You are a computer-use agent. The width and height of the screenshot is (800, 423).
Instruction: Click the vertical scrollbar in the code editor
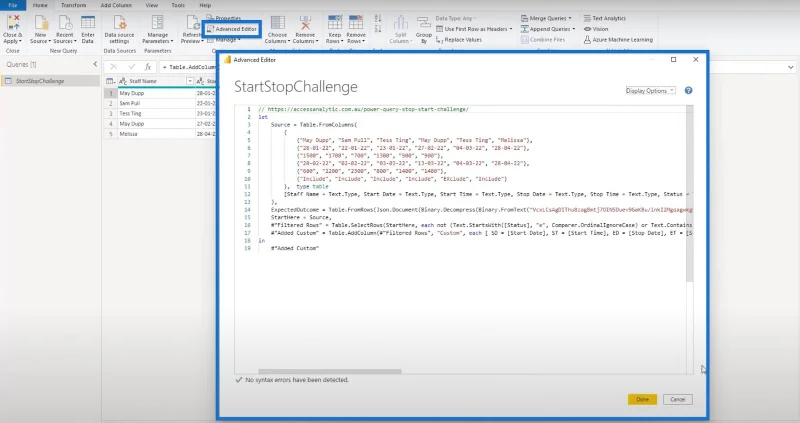(x=689, y=194)
